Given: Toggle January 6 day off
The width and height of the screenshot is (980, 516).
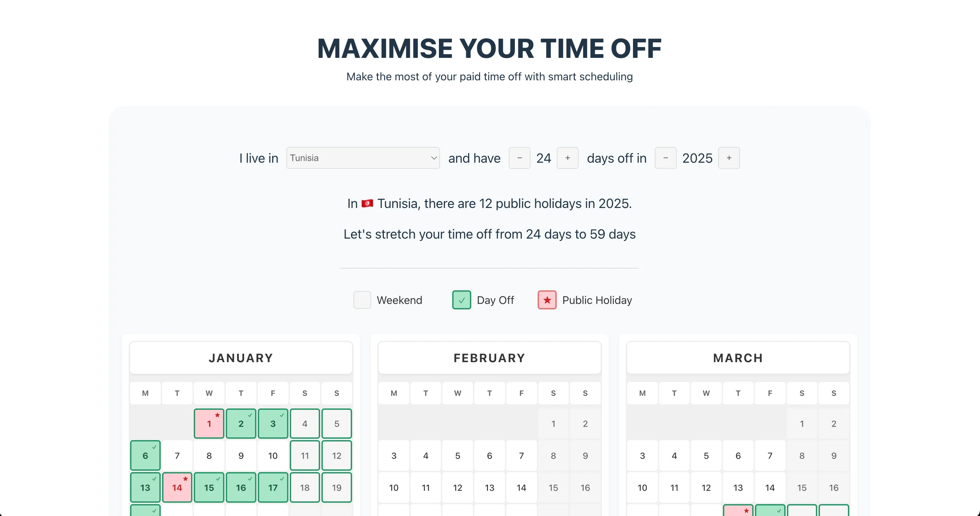Looking at the screenshot, I should [145, 455].
